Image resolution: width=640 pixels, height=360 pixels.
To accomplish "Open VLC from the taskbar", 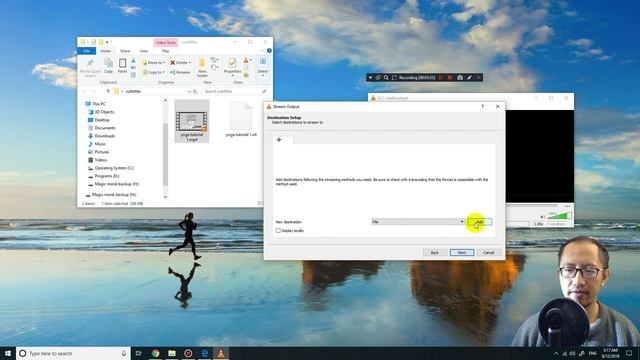I will tap(221, 353).
